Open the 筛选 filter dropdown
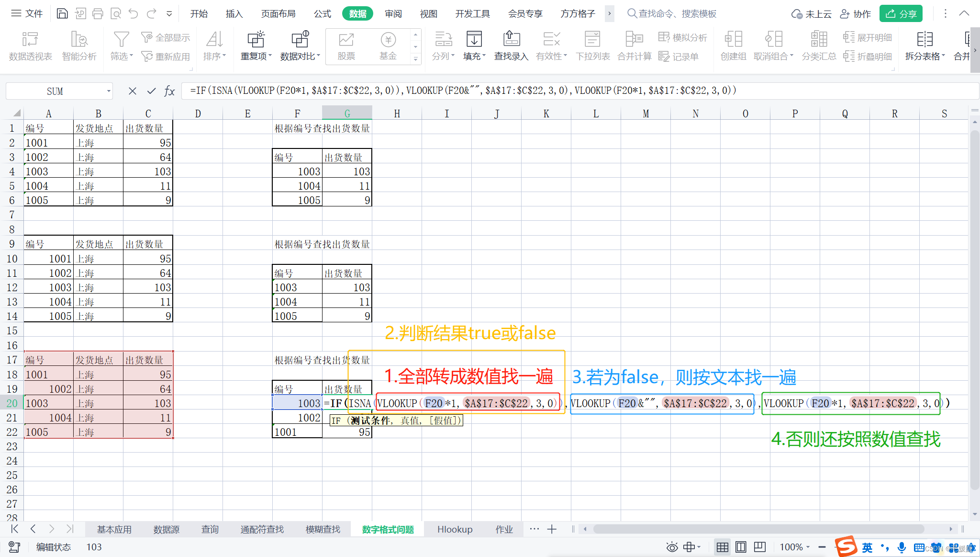The width and height of the screenshot is (980, 557). (122, 46)
